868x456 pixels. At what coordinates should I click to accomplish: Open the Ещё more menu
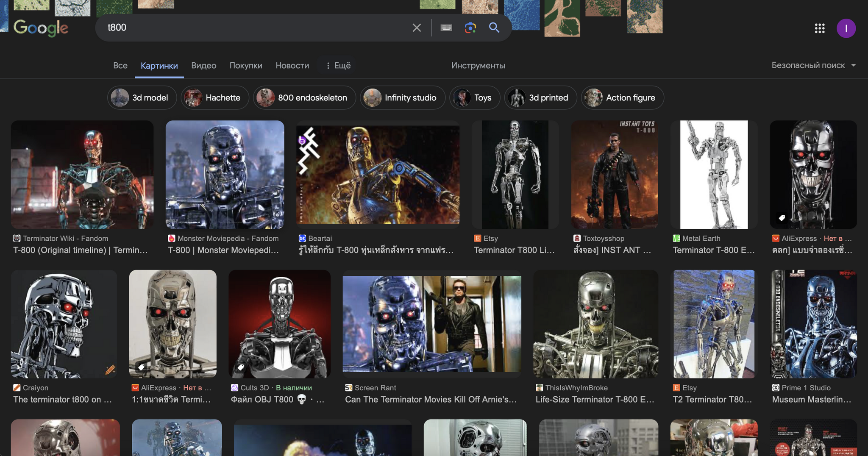click(338, 66)
